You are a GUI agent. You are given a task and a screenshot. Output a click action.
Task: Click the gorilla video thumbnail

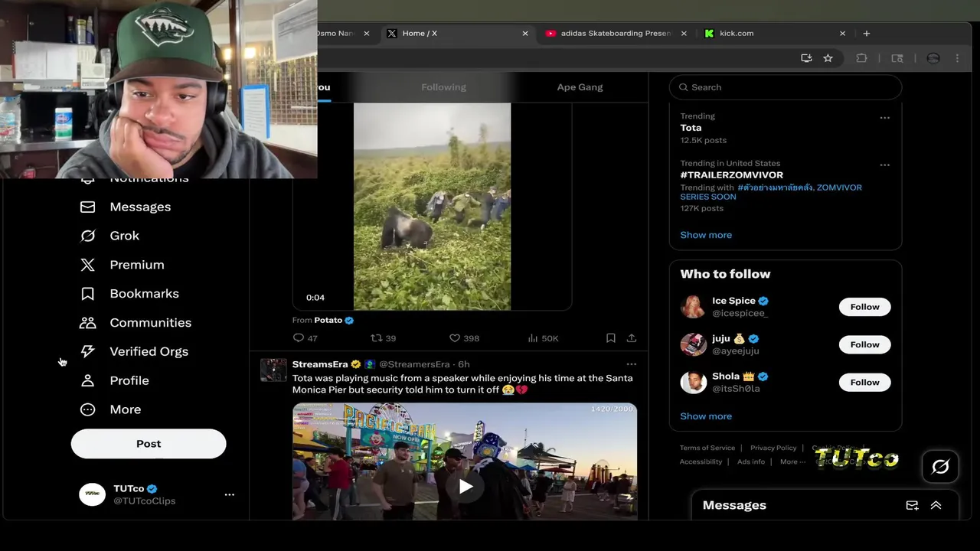coord(432,207)
